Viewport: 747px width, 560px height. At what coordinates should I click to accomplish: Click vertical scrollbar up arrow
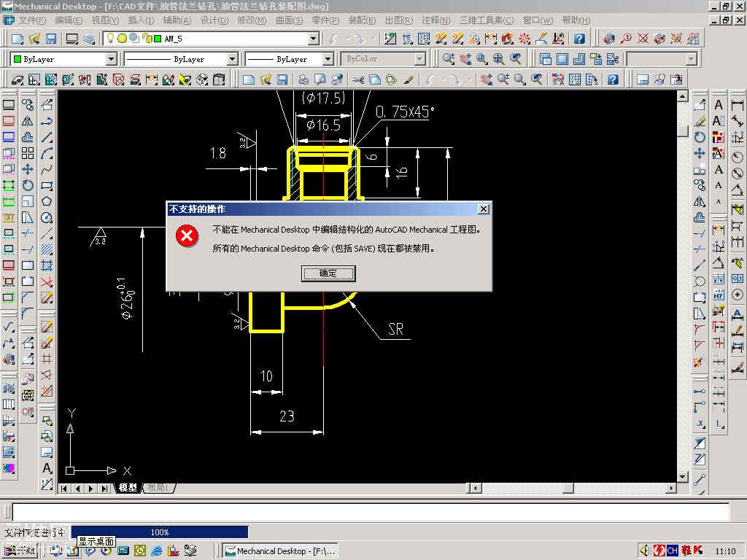point(682,97)
